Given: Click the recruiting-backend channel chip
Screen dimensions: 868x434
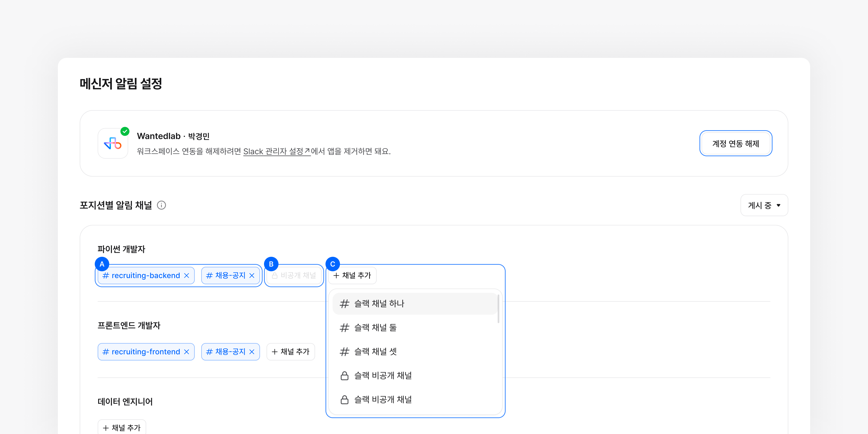Looking at the screenshot, I should (x=146, y=276).
